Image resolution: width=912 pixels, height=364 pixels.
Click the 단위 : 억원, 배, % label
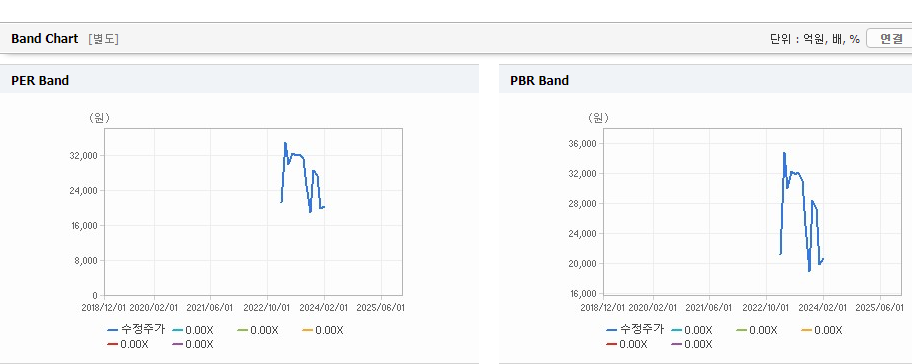815,39
